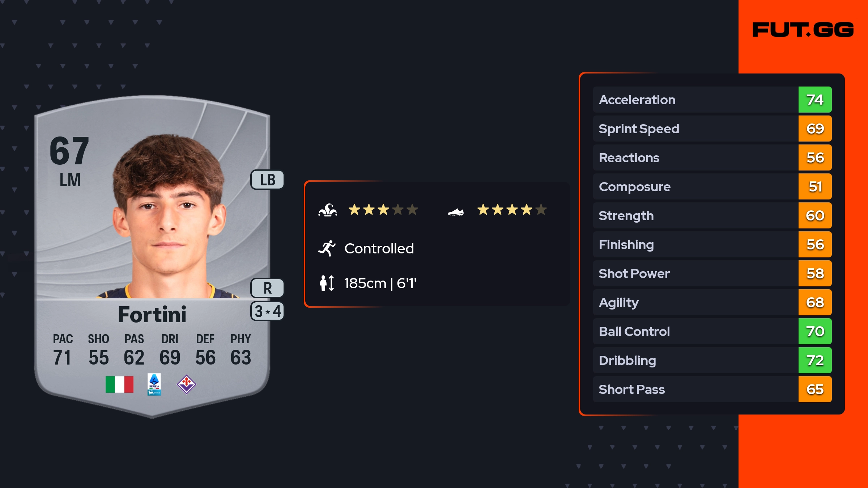Click the 3★4 skill rating badge
Image resolution: width=868 pixels, height=488 pixels.
pos(268,311)
